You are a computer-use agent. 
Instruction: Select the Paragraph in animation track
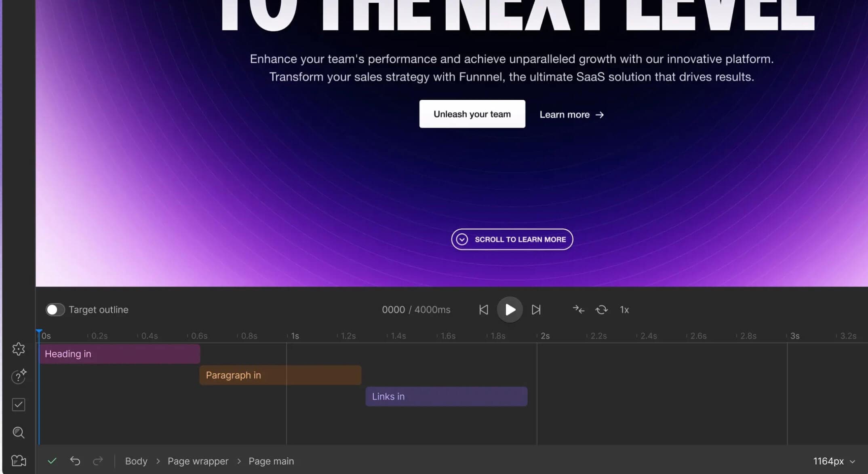click(280, 375)
